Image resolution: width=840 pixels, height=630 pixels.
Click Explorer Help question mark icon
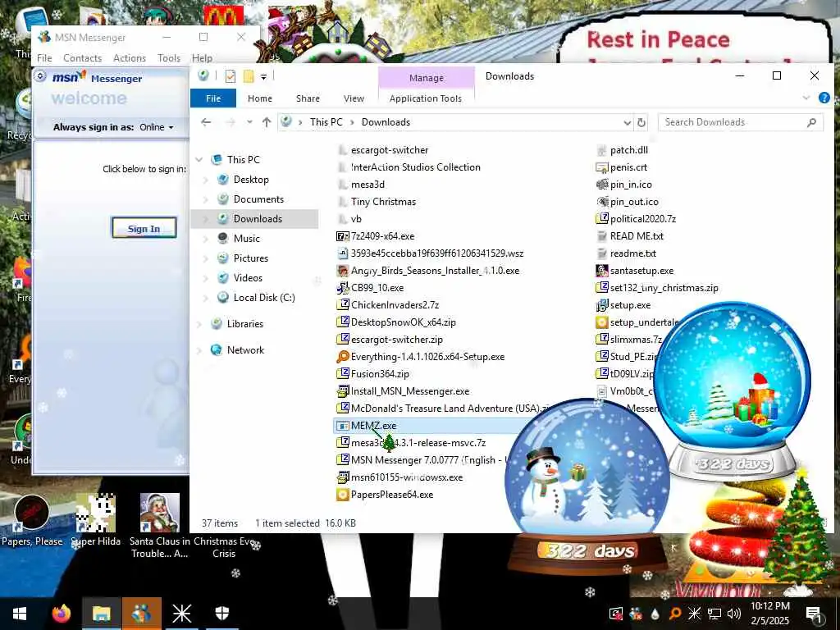click(x=824, y=98)
